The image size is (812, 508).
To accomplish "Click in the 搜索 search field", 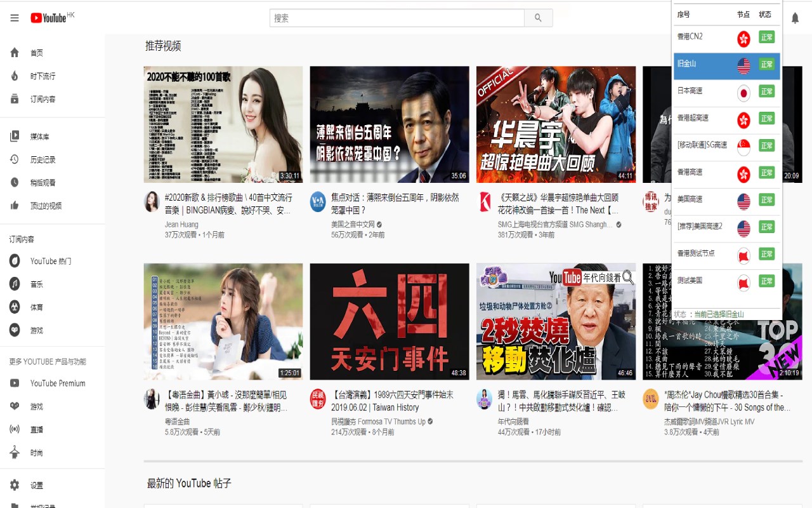I will (397, 18).
